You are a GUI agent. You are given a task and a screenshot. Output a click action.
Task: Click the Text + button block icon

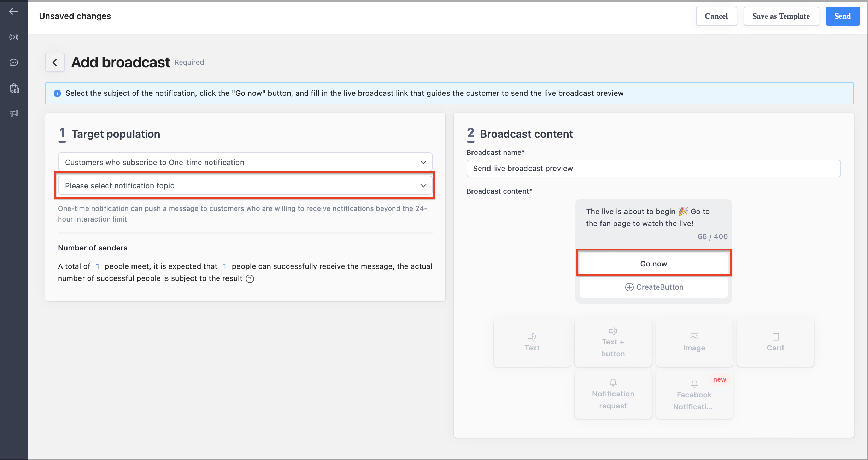tap(613, 331)
